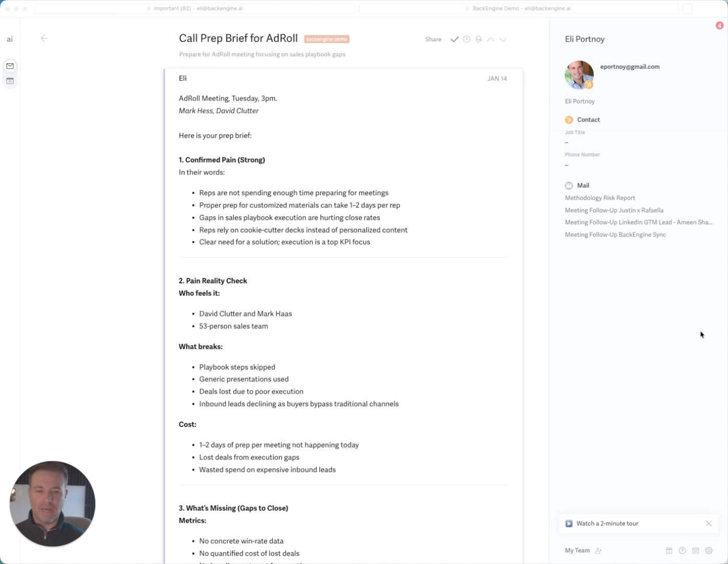728x564 pixels.
Task: Open the gift icon at bottom right
Action: click(x=669, y=550)
